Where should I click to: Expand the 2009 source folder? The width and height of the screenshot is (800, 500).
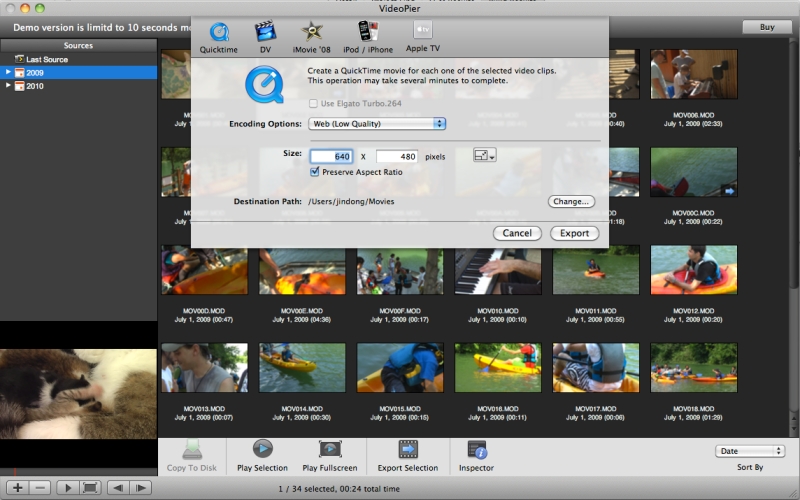[8, 72]
